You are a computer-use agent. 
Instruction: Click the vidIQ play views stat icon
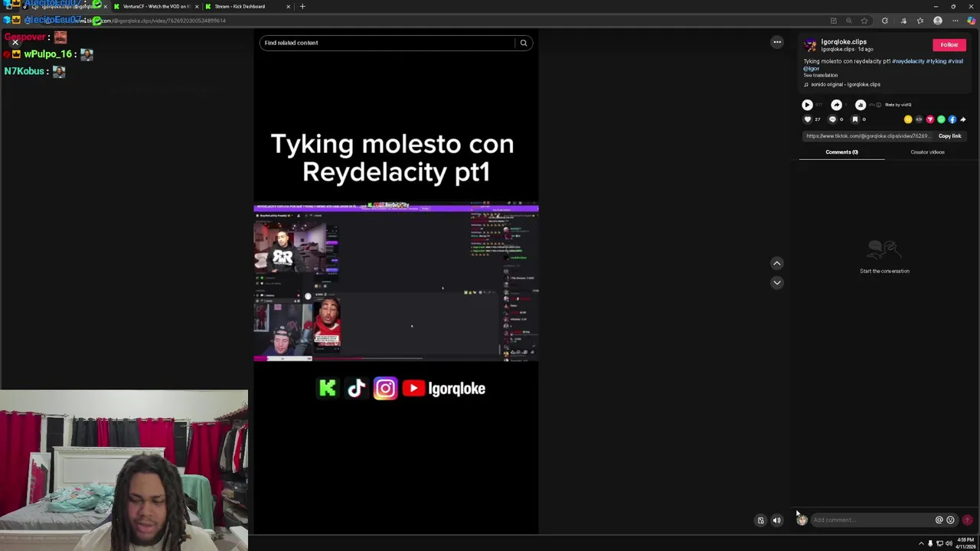click(807, 105)
